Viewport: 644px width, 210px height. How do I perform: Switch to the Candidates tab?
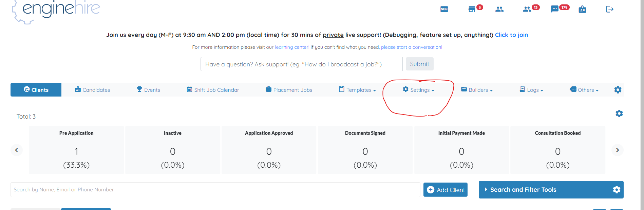(x=92, y=90)
